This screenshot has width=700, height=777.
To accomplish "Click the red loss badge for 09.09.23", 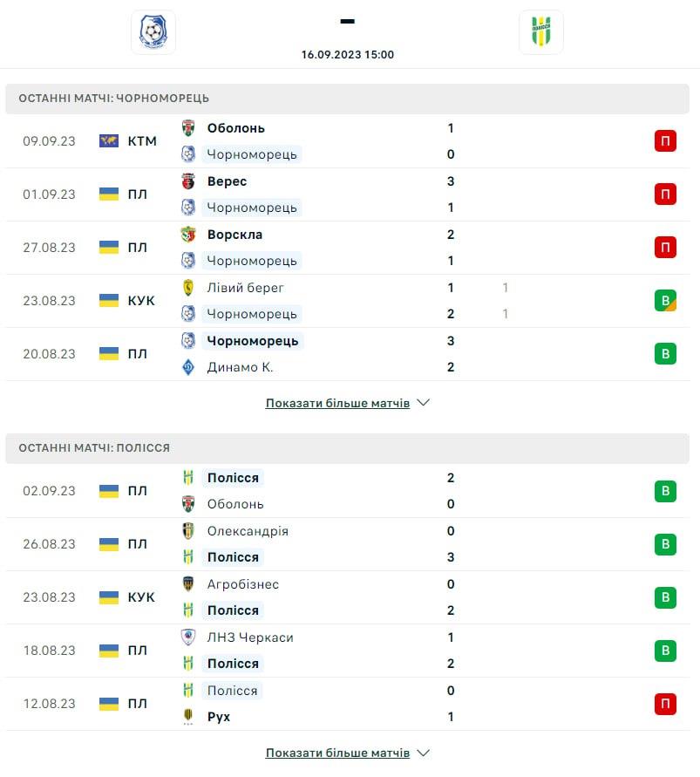I will (665, 141).
